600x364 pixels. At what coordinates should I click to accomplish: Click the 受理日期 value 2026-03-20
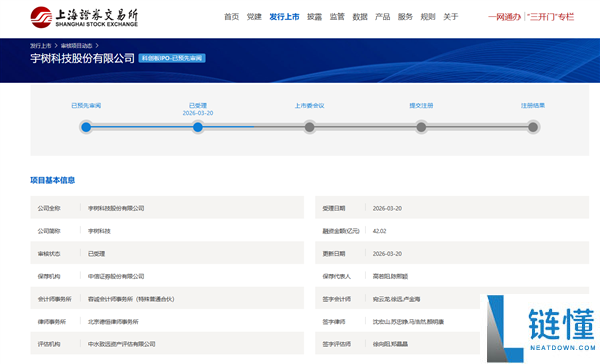(x=387, y=208)
